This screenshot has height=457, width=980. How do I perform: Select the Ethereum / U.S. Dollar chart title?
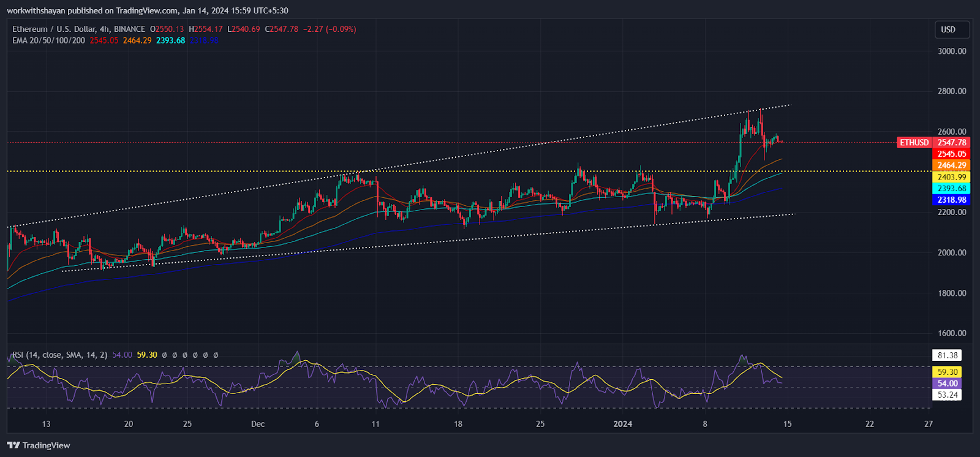click(78, 29)
